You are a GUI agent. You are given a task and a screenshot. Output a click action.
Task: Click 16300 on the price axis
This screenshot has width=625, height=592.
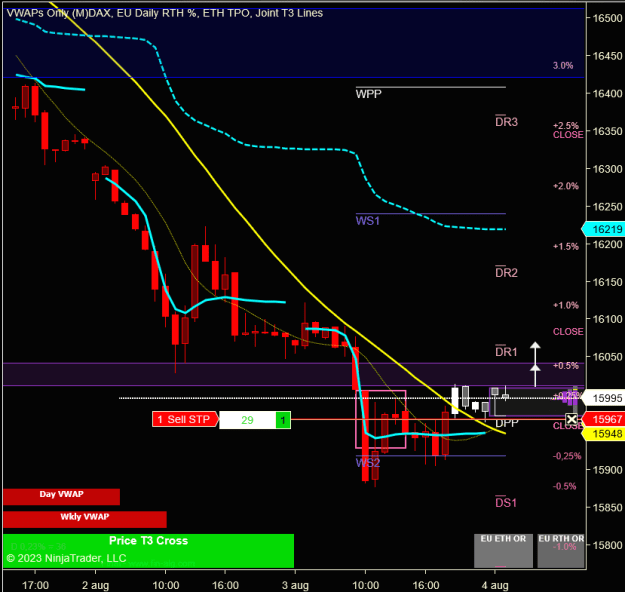(607, 169)
